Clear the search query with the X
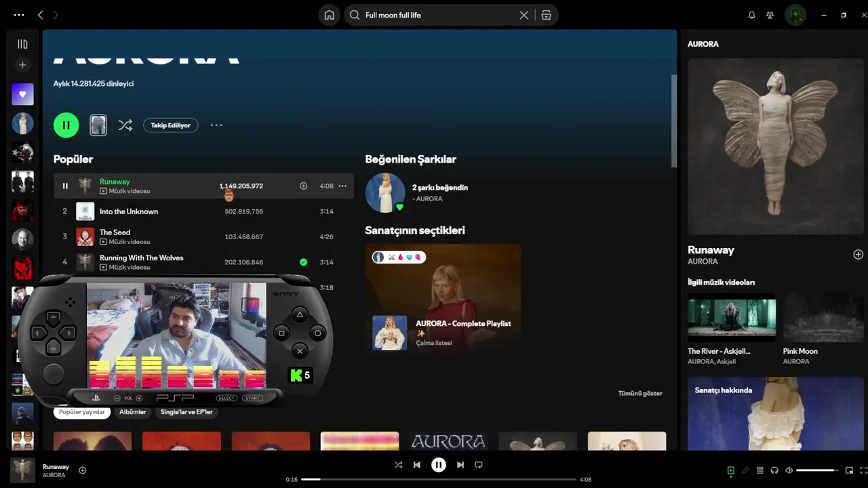868x488 pixels. (x=524, y=15)
